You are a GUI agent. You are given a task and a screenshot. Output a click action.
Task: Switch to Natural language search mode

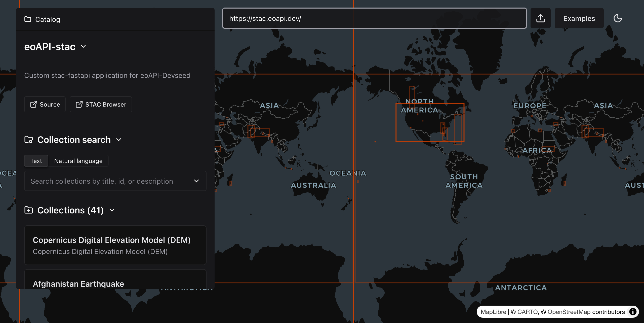coord(78,161)
